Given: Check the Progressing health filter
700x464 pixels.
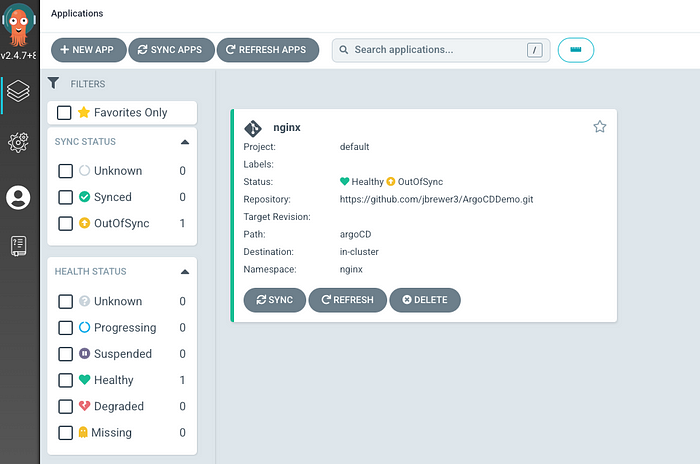Looking at the screenshot, I should point(66,328).
